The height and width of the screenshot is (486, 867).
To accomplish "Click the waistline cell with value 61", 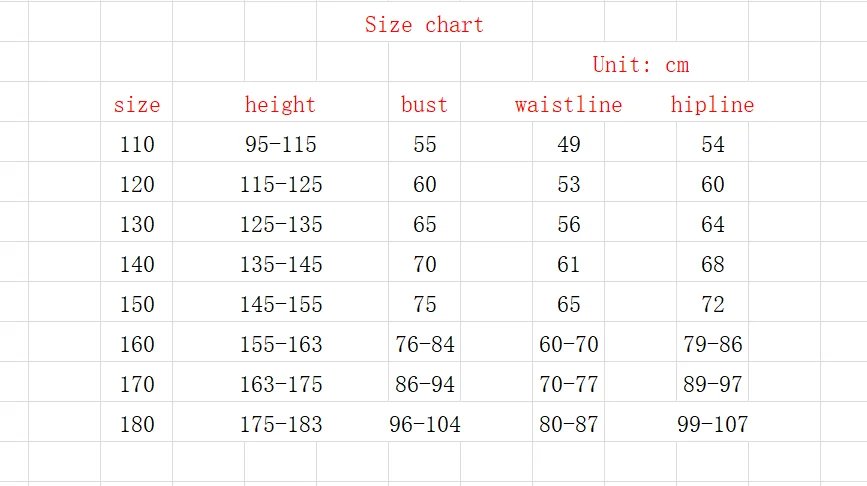I will point(568,264).
